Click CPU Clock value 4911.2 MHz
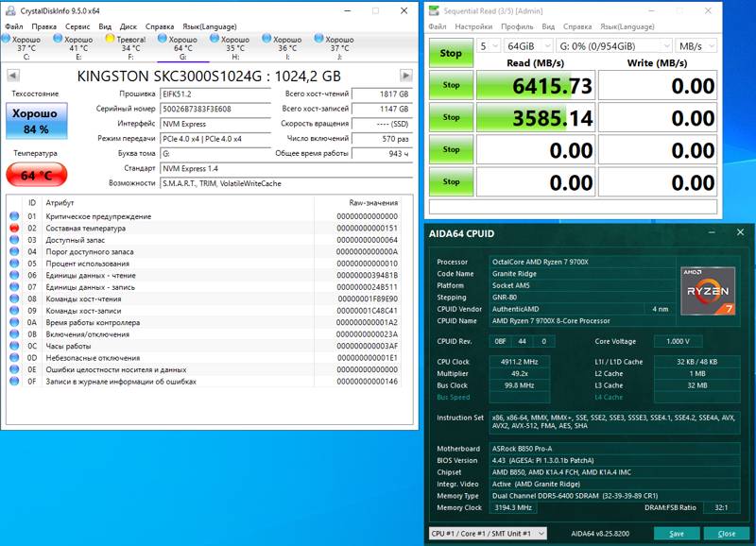The height and width of the screenshot is (546, 756). [x=519, y=362]
